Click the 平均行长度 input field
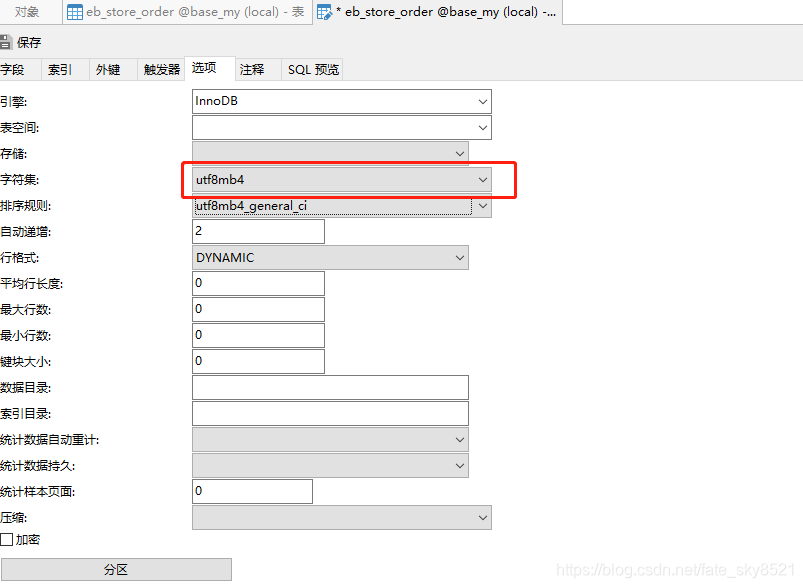 point(258,284)
